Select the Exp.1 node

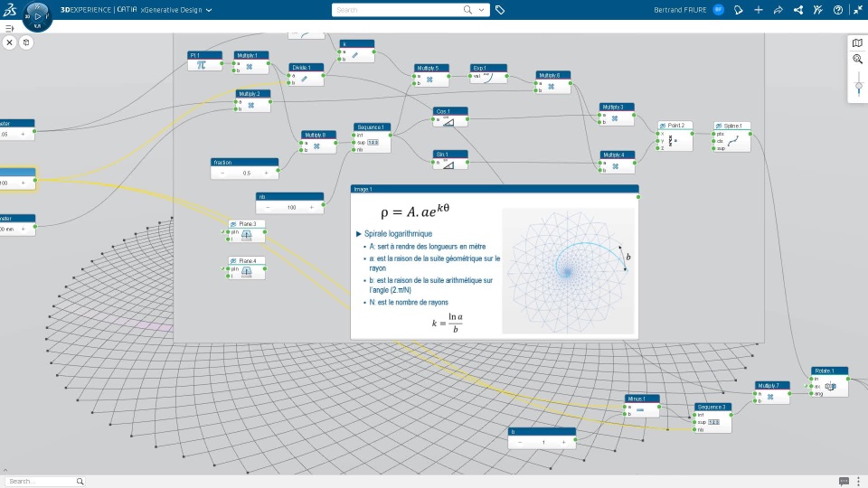[x=488, y=73]
